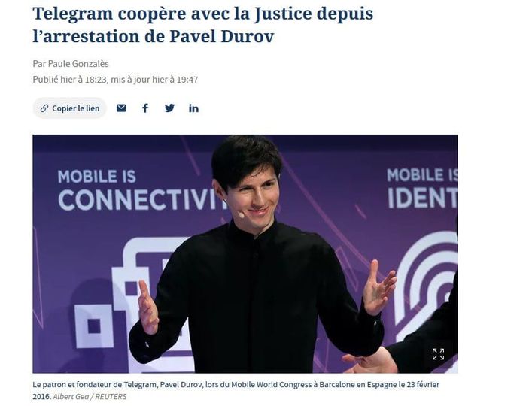The width and height of the screenshot is (532, 406).
Task: Click the Albert Gea / REUTERS credit
Action: pos(90,397)
